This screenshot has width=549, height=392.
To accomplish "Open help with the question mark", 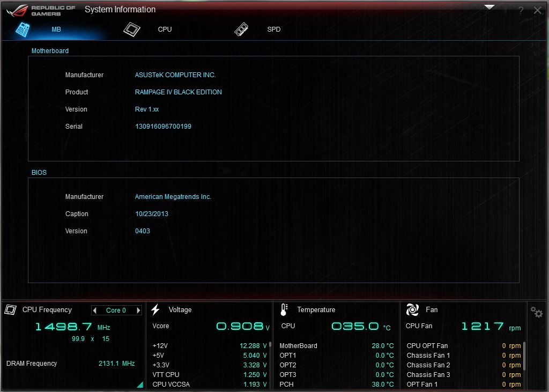I will 521,11.
